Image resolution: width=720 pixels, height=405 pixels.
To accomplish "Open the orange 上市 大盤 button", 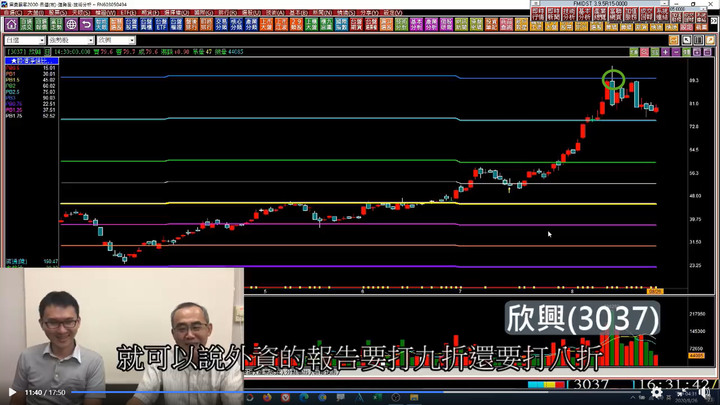I will click(x=266, y=24).
